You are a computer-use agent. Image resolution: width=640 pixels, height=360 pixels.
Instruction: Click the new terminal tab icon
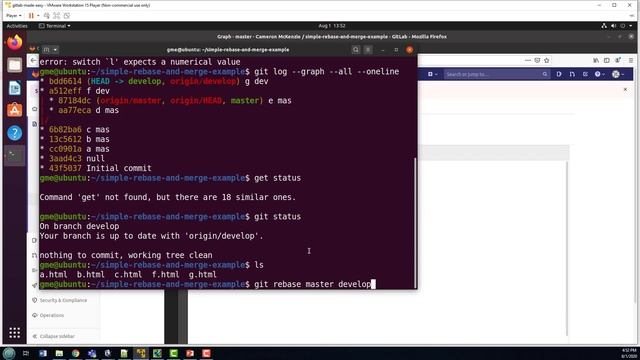click(46, 49)
